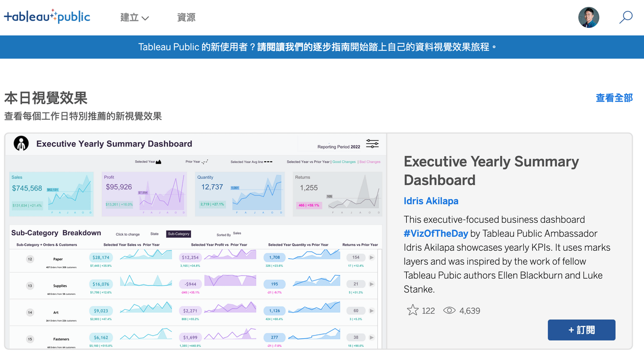Select the Profit KPI card
The height and width of the screenshot is (356, 644).
tap(144, 194)
